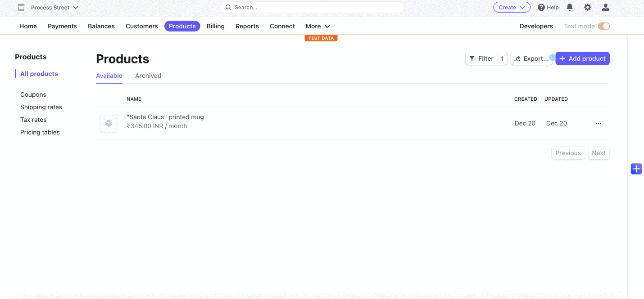The width and height of the screenshot is (644, 299).
Task: Click the Process Street workspace icon
Action: [21, 7]
